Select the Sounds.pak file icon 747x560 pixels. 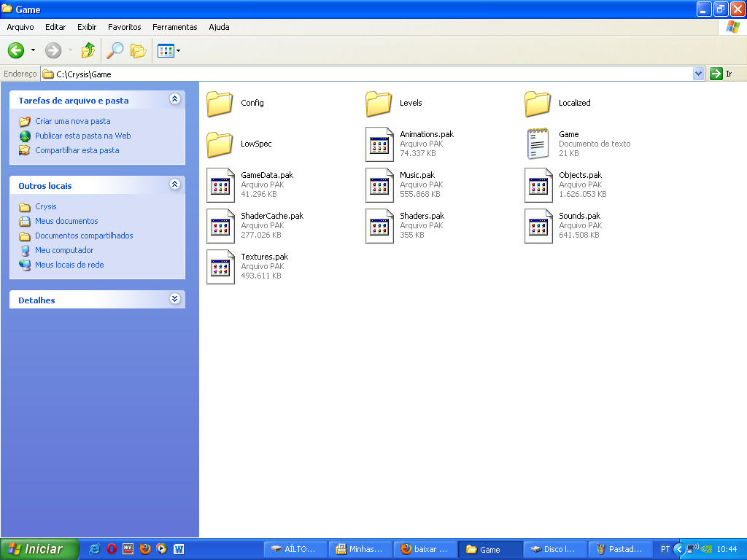539,226
